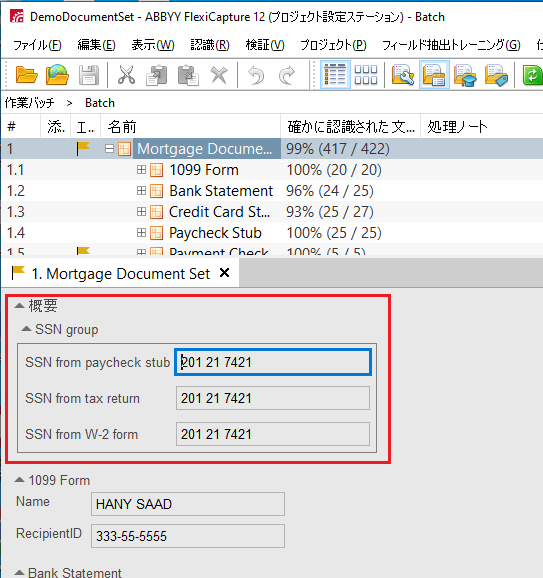Switch to detailed list view icon

(x=335, y=75)
